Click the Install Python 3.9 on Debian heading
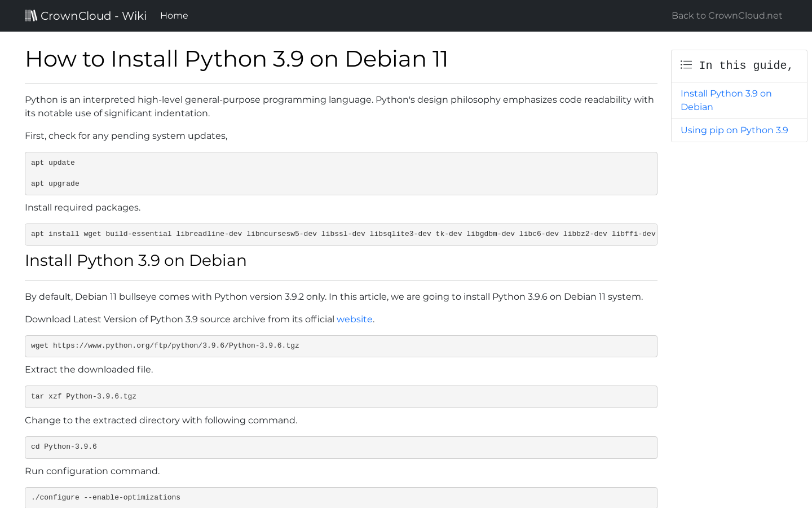 click(x=136, y=260)
